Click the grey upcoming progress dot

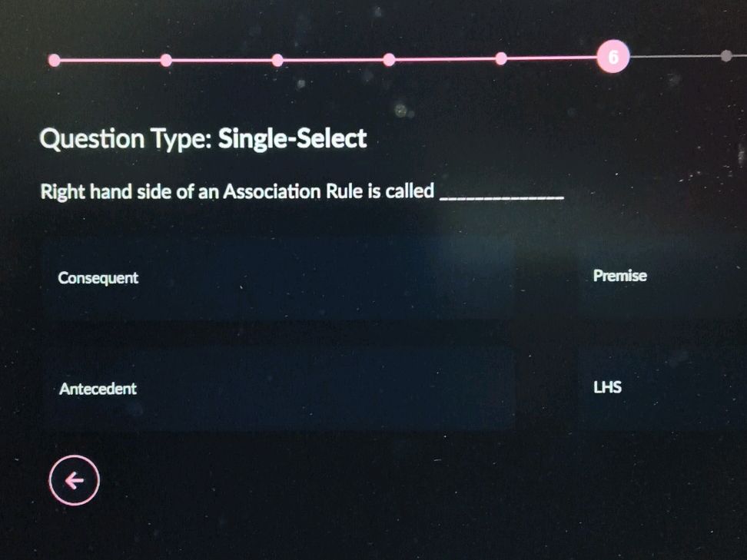726,56
